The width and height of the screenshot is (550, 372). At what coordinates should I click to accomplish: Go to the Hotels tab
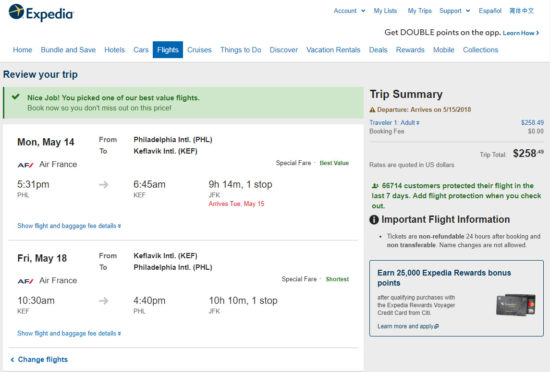coord(114,50)
